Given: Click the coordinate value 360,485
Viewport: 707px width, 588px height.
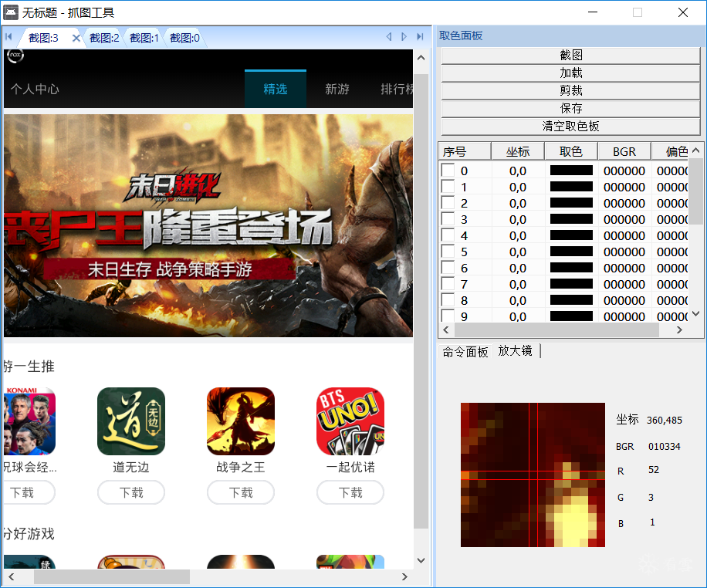Looking at the screenshot, I should pos(665,421).
